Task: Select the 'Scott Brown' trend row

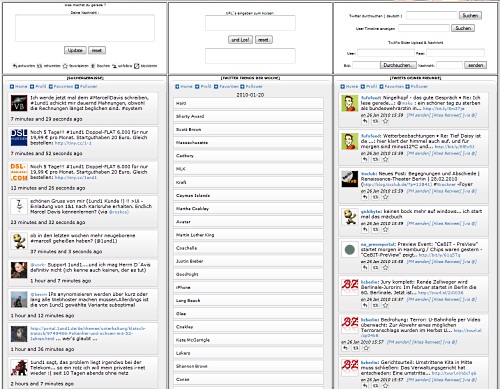Action: (x=249, y=129)
